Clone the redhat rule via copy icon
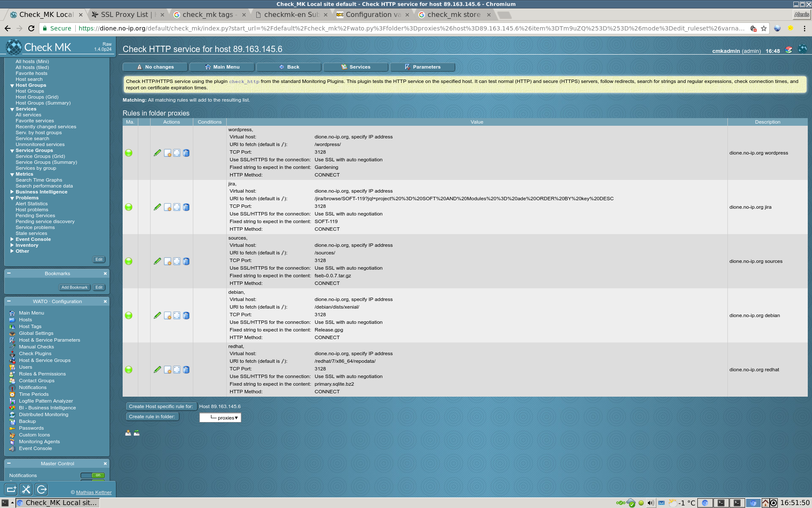Viewport: 812px width, 508px height. 167,370
